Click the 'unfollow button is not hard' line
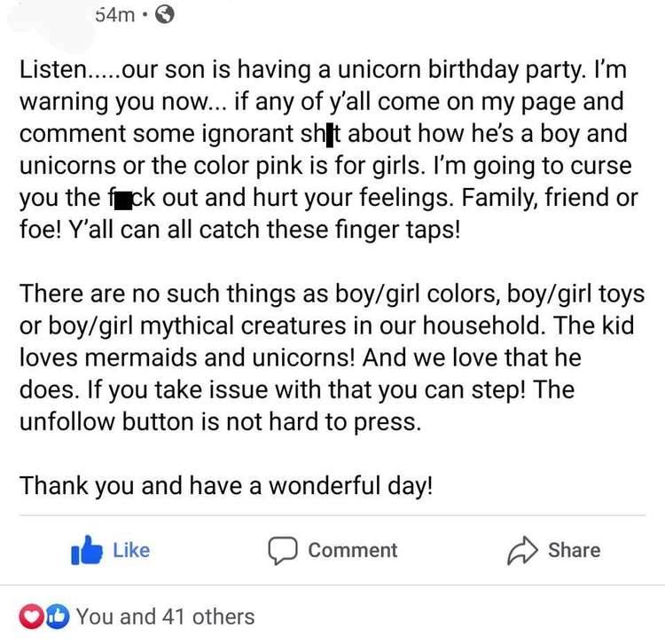The height and width of the screenshot is (644, 665). click(x=221, y=421)
